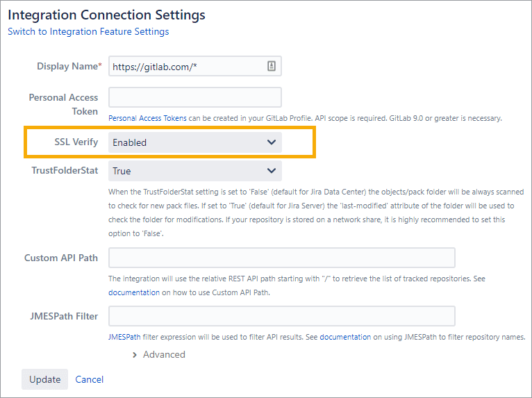Click the SSL Verify label
Screen dimensions: 532x398
point(76,142)
